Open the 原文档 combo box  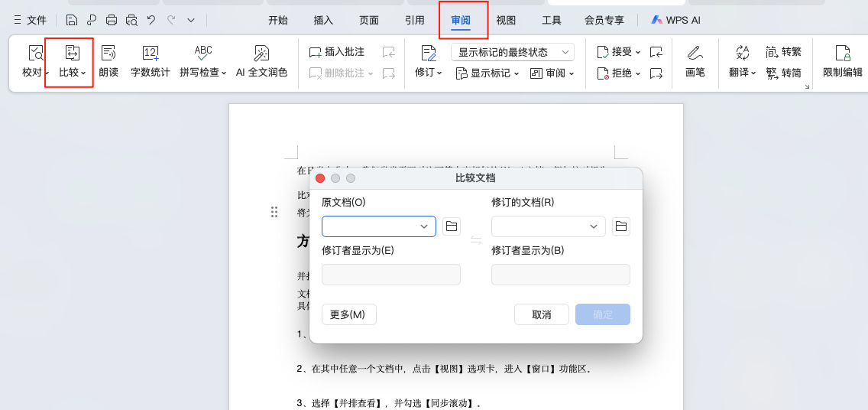(379, 226)
